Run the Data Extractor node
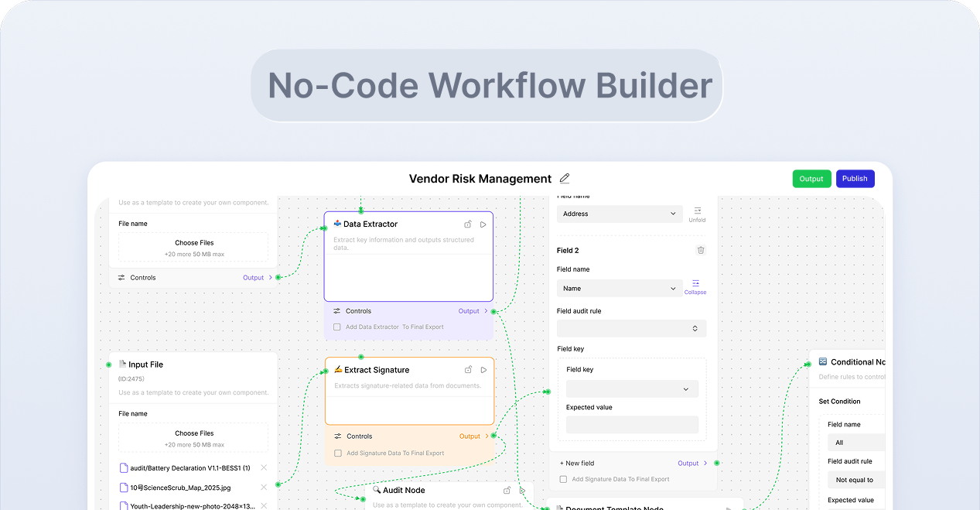 pos(483,224)
